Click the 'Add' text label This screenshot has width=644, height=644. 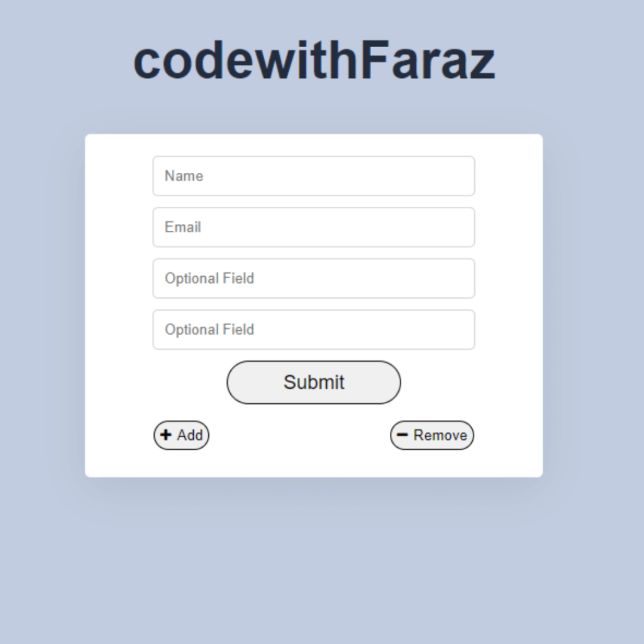(x=190, y=435)
